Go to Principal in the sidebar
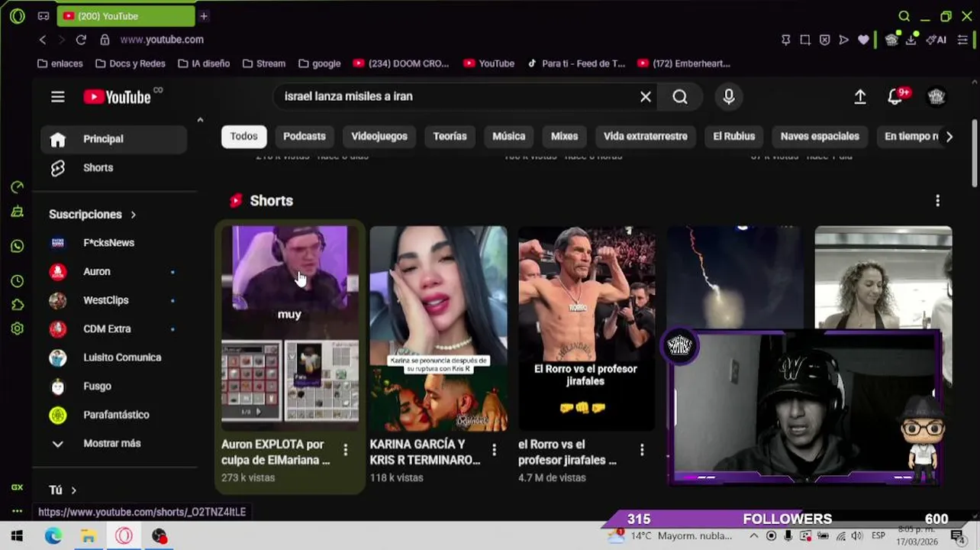 coord(114,139)
